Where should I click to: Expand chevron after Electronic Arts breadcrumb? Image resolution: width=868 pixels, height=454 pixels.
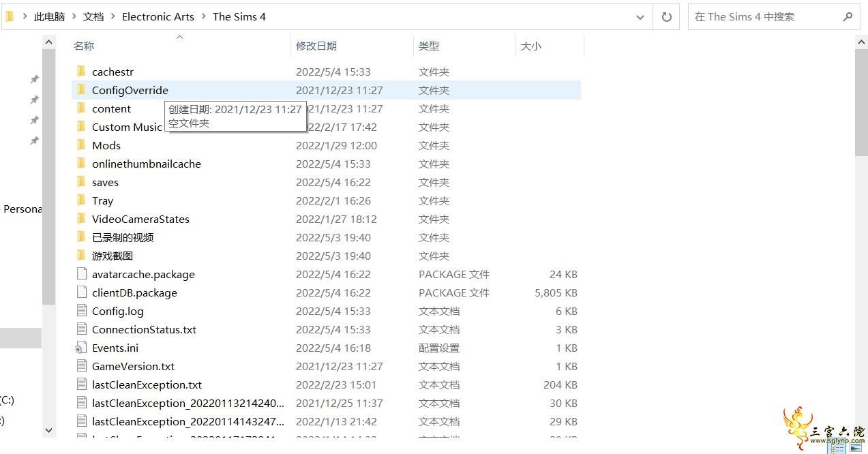tap(203, 16)
